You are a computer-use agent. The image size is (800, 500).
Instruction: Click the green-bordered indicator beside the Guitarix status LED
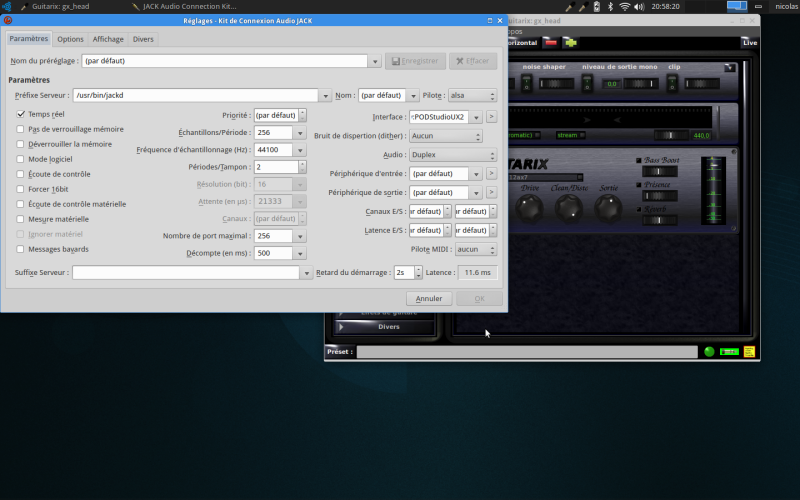(x=729, y=352)
